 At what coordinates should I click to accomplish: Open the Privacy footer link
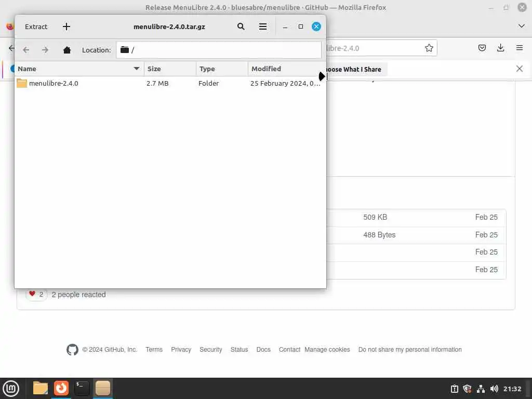tap(181, 350)
